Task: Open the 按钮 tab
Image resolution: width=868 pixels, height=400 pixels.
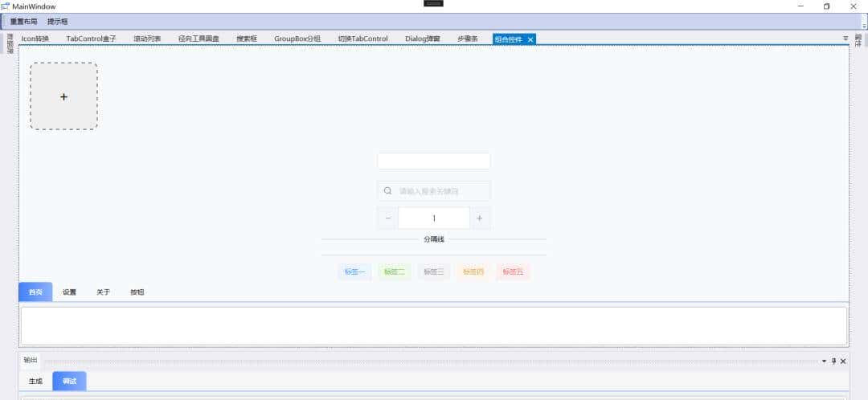Action: (x=137, y=292)
